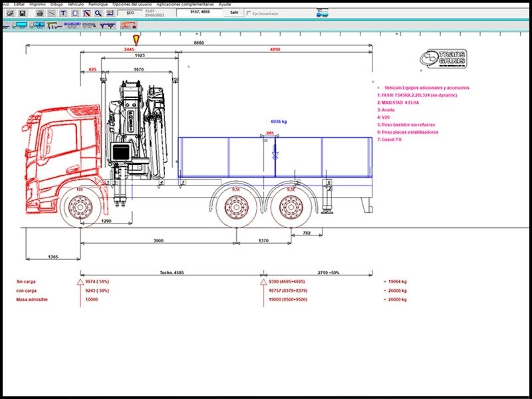This screenshot has width=532, height=399.
Task: Click the blue truck icon right of Eje levantado
Action: click(322, 13)
